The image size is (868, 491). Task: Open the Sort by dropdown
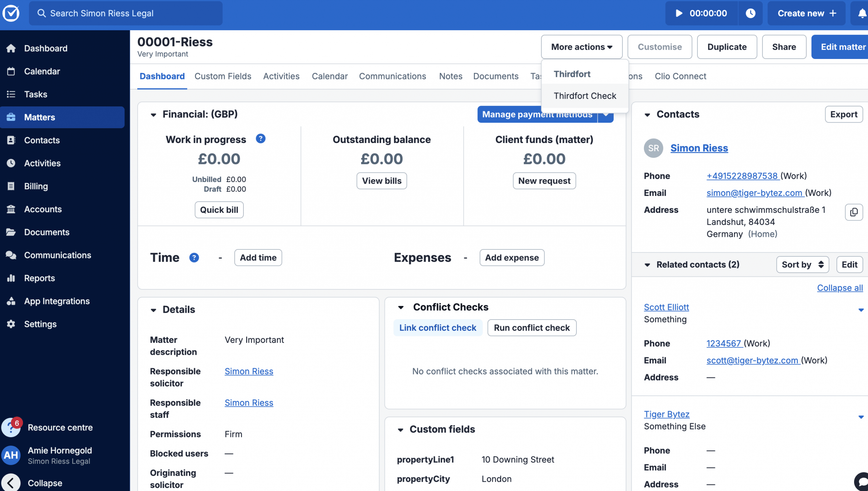pos(802,264)
